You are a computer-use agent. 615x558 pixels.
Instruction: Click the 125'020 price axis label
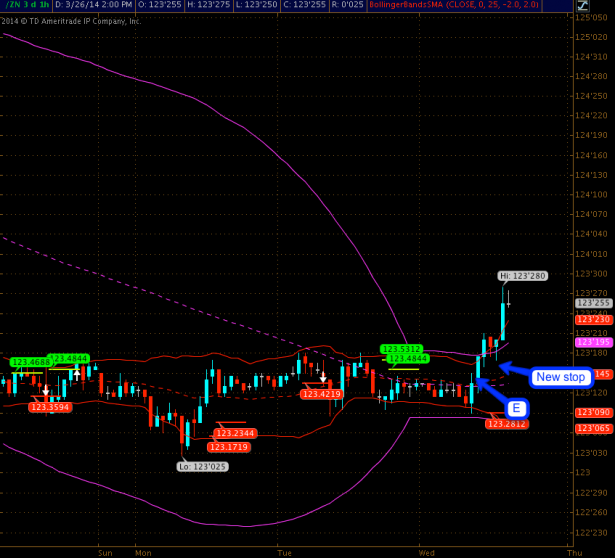click(x=591, y=37)
